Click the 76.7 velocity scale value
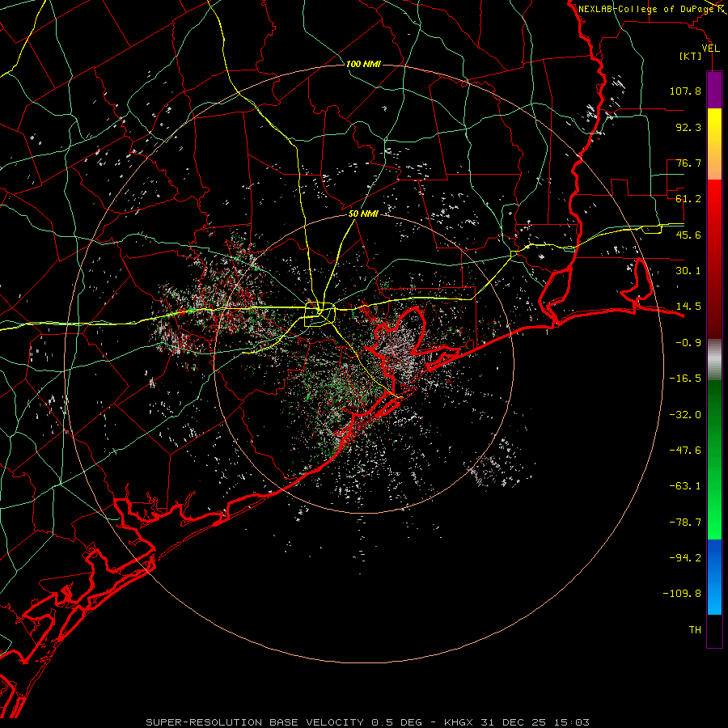The height and width of the screenshot is (728, 728). (688, 163)
